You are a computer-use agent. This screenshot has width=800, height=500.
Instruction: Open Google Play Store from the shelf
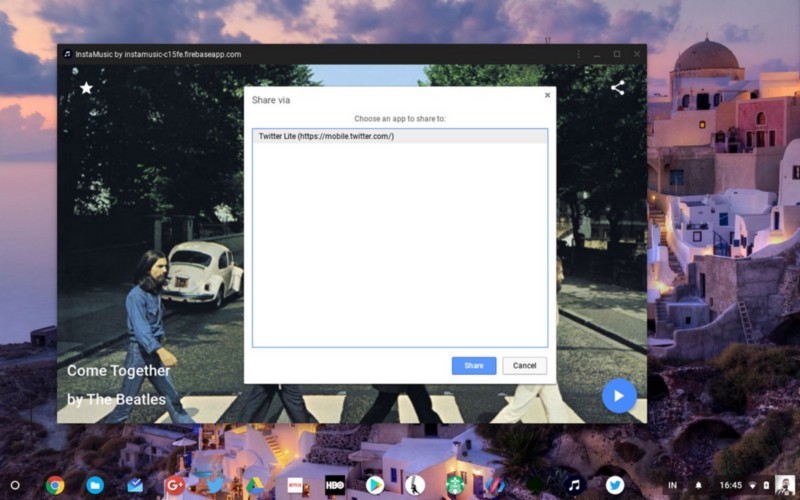coord(374,485)
